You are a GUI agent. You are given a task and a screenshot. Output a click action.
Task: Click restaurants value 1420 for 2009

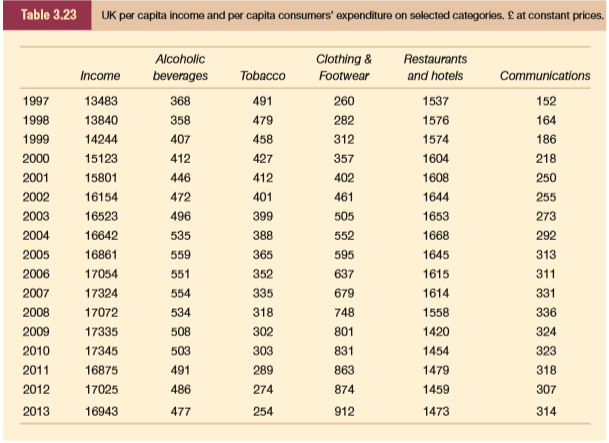(435, 332)
